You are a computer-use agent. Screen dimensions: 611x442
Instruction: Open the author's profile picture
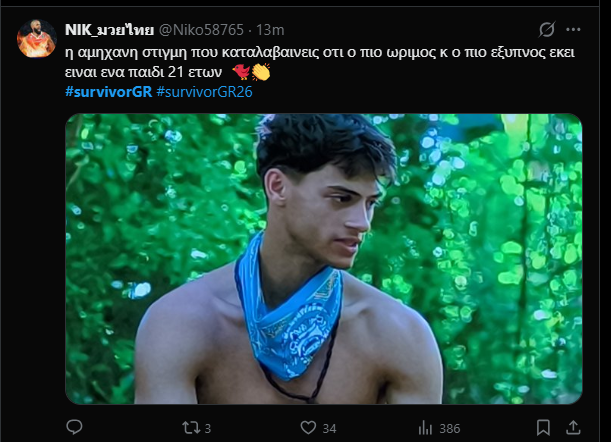(36, 38)
